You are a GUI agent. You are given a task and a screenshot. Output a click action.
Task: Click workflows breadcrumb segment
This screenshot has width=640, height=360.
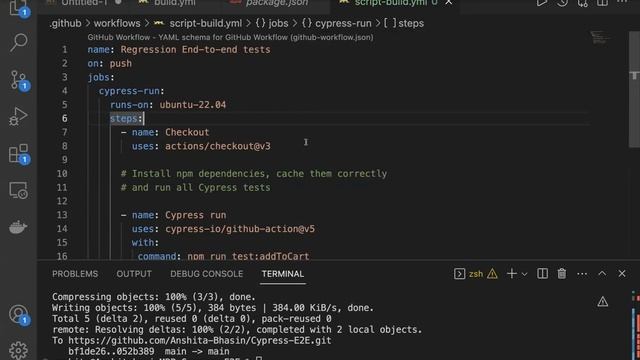(x=117, y=23)
